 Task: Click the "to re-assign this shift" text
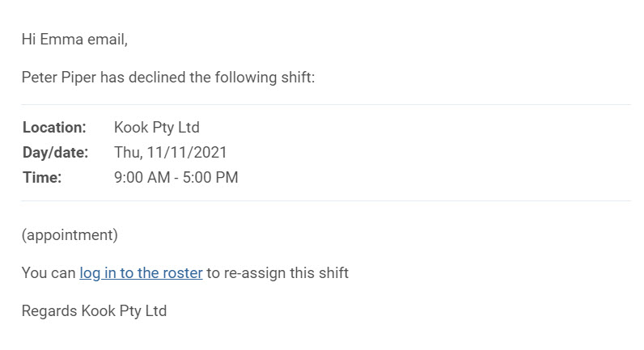point(278,273)
